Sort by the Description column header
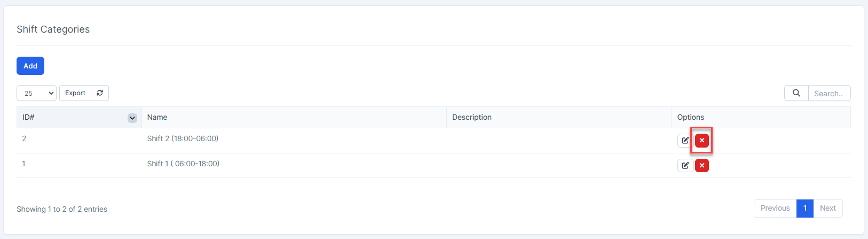This screenshot has height=239, width=868. [x=472, y=117]
